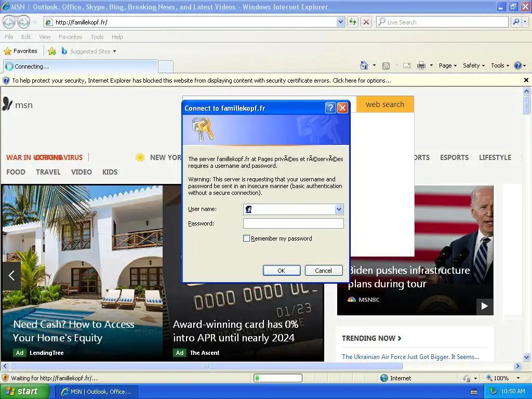Click the vertical scrollbar down arrow
532x399 pixels.
[526, 356]
